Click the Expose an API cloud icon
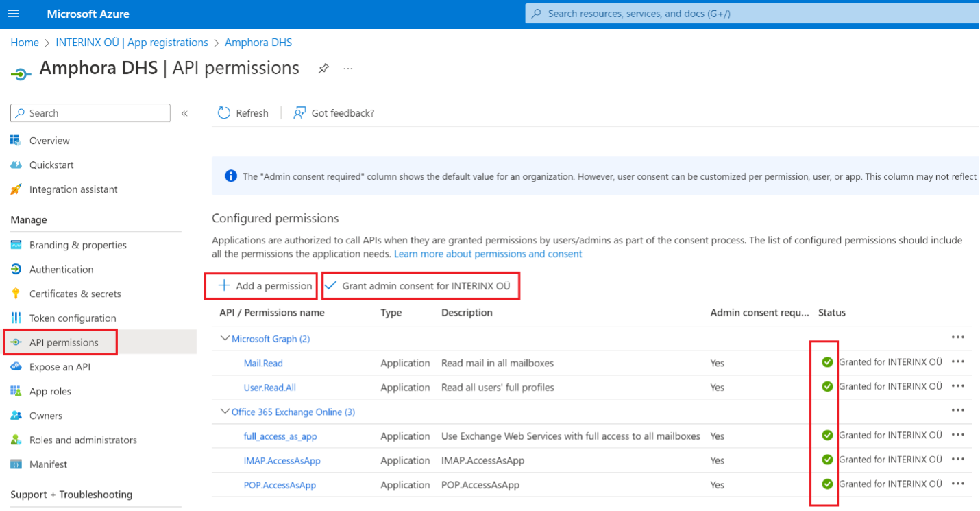This screenshot has width=980, height=511. [x=16, y=367]
